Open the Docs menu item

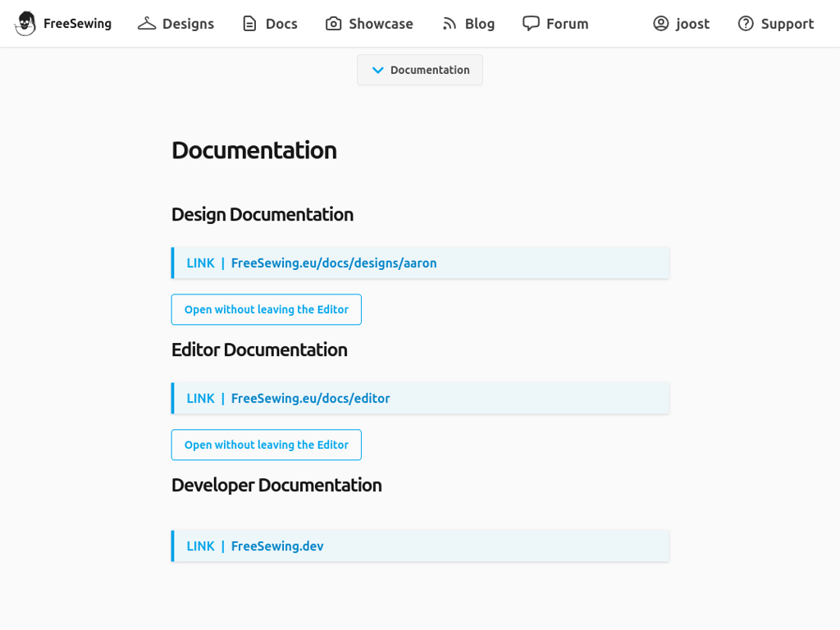click(x=281, y=24)
